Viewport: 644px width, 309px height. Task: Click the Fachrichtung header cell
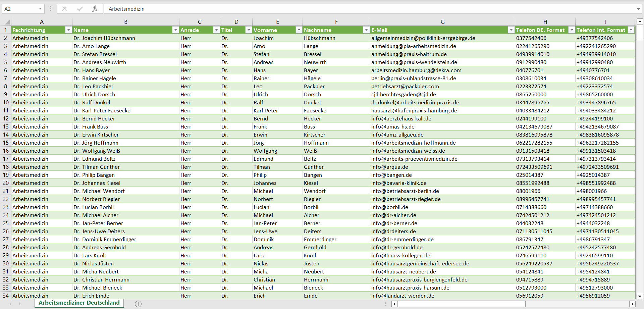(42, 30)
